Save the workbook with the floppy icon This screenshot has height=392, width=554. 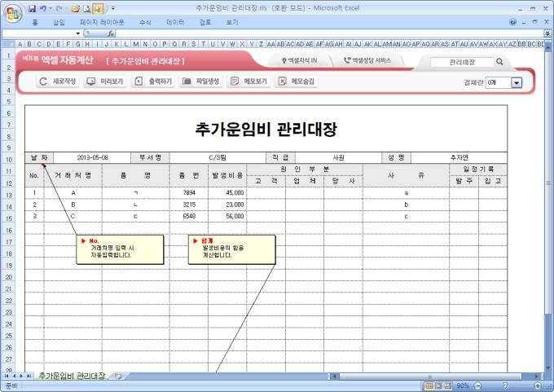pos(32,8)
